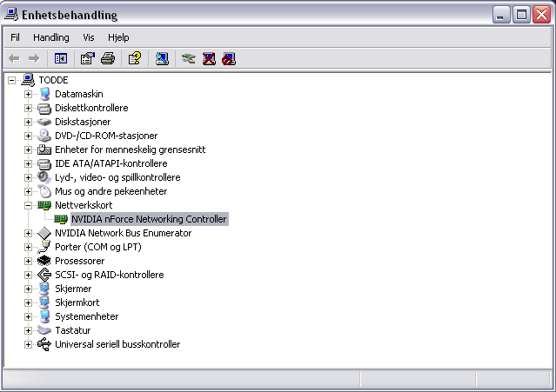Click the Back arrow toolbar button
Image resolution: width=556 pixels, height=392 pixels.
14,58
